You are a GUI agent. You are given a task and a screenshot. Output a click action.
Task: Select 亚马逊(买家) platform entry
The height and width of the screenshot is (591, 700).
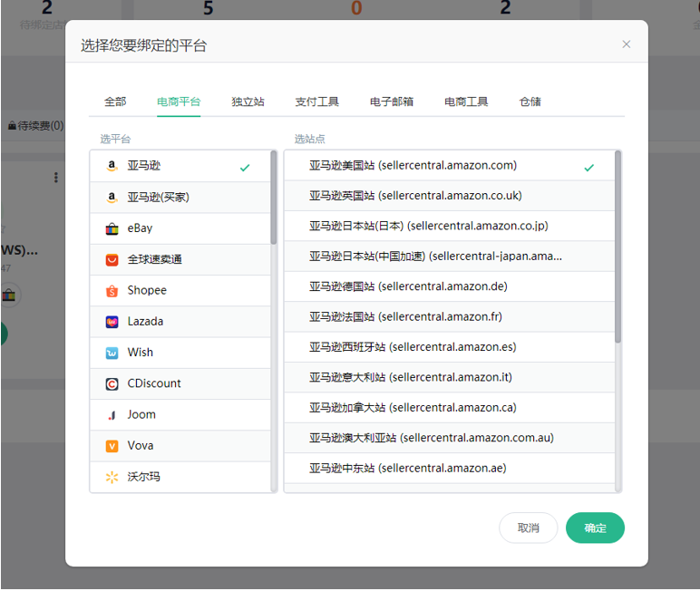click(x=158, y=198)
